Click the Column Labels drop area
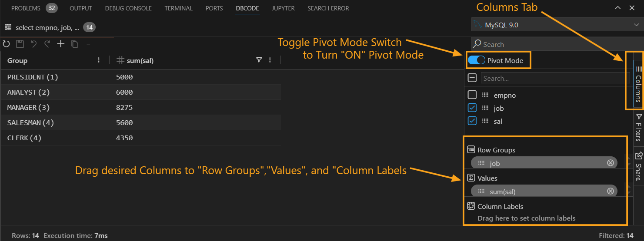This screenshot has height=241, width=644. 527,218
